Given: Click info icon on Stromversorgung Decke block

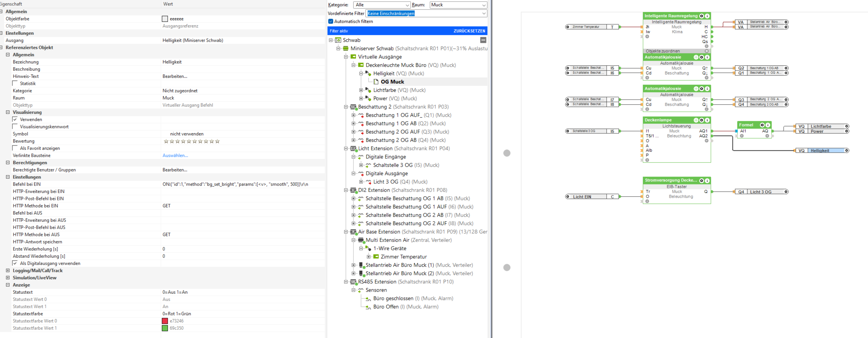Looking at the screenshot, I should (707, 180).
